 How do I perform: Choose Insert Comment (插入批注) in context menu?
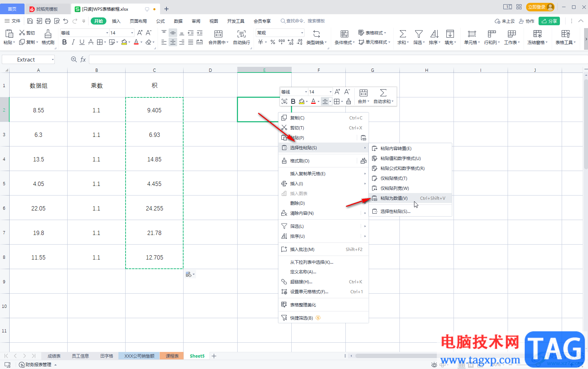(323, 249)
